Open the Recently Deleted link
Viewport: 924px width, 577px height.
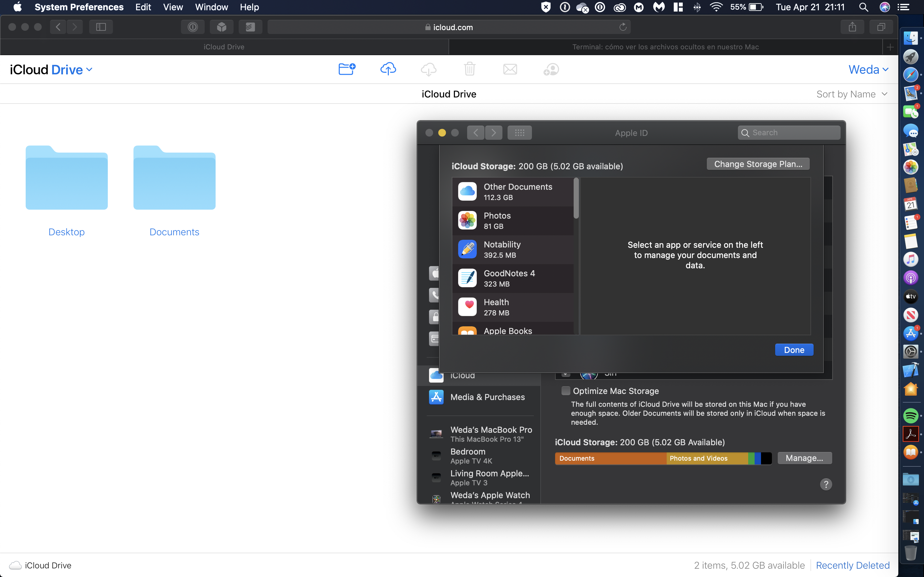[852, 565]
